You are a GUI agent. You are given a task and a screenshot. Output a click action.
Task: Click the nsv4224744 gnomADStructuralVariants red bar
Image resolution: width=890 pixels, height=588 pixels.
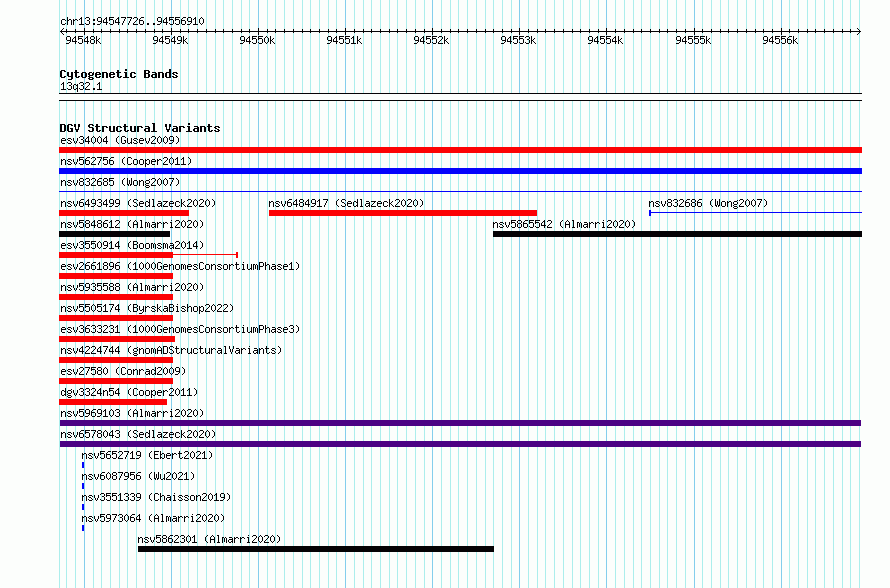[x=116, y=360]
